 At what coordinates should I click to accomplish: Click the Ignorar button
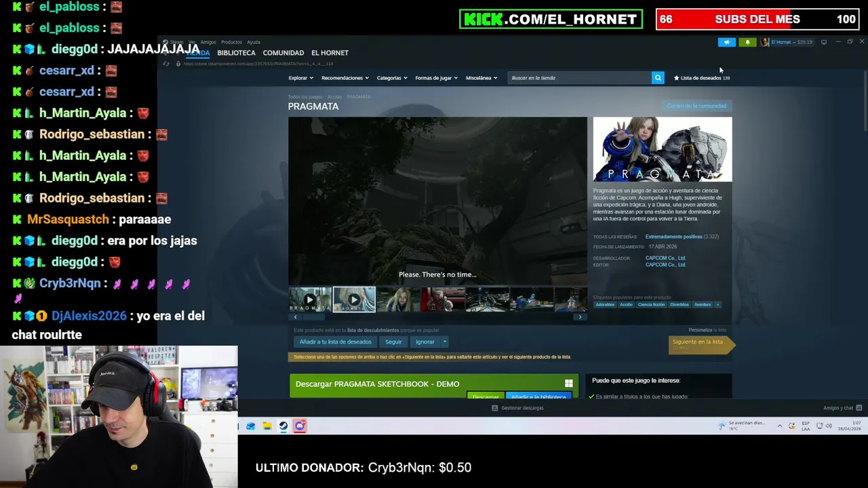(425, 342)
